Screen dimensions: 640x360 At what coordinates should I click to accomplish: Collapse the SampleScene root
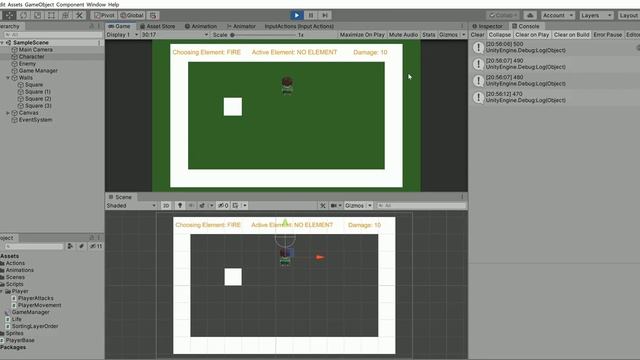(x=2, y=42)
